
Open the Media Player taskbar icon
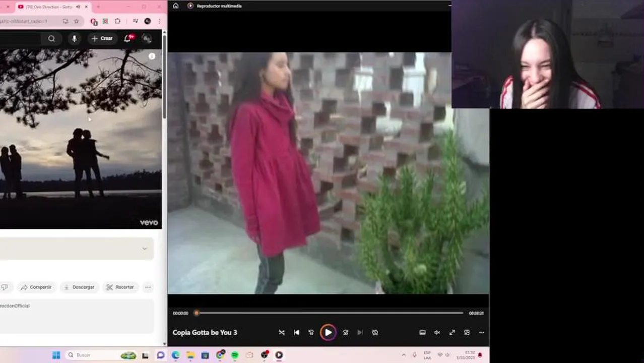279,355
